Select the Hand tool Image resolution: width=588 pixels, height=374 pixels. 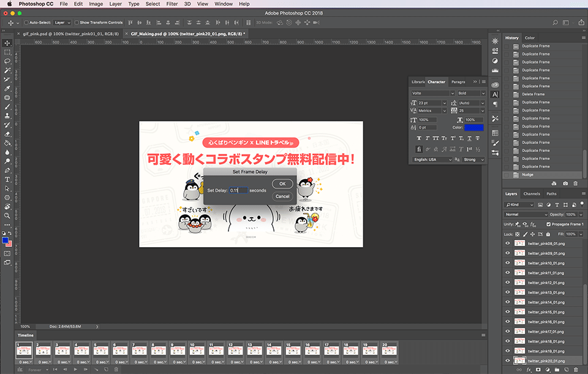(7, 207)
